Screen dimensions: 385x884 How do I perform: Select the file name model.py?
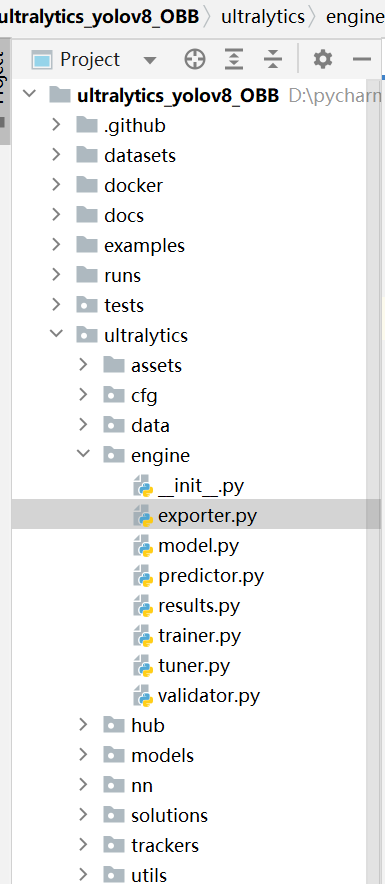click(198, 546)
